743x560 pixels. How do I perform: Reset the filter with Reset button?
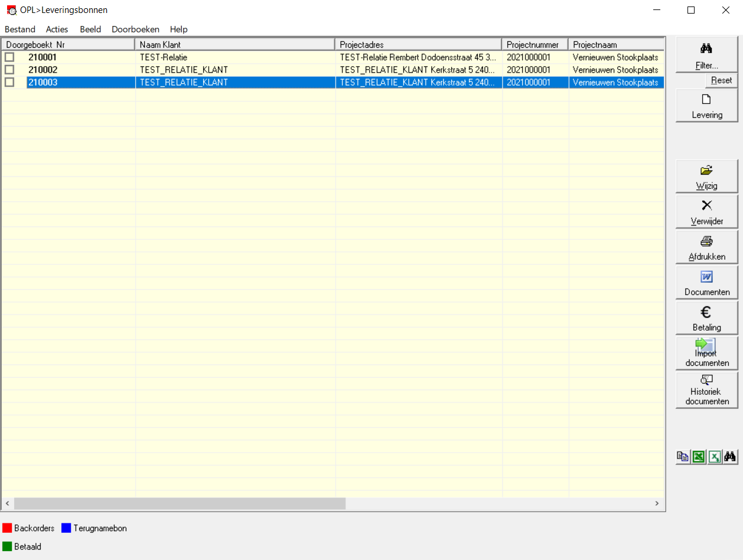pos(721,80)
